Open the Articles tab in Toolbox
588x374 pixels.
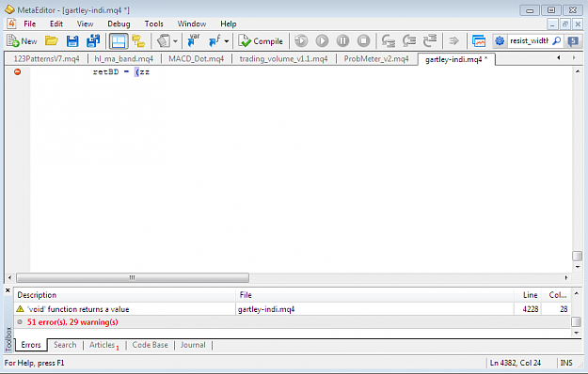pyautogui.click(x=103, y=345)
